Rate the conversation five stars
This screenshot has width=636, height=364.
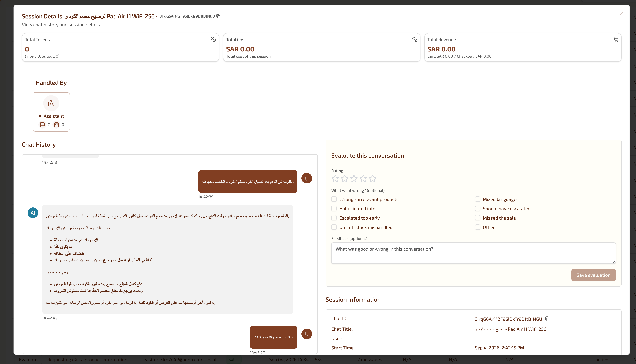pos(373,179)
